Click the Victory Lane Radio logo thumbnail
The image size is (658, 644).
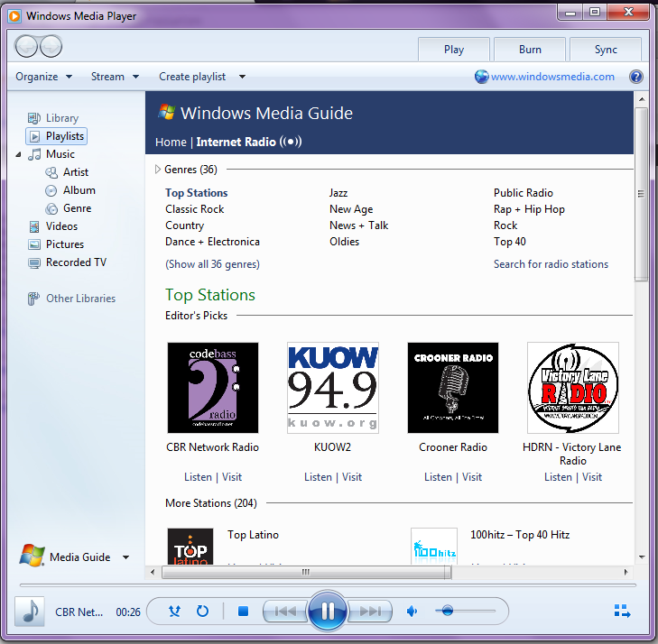pyautogui.click(x=573, y=388)
